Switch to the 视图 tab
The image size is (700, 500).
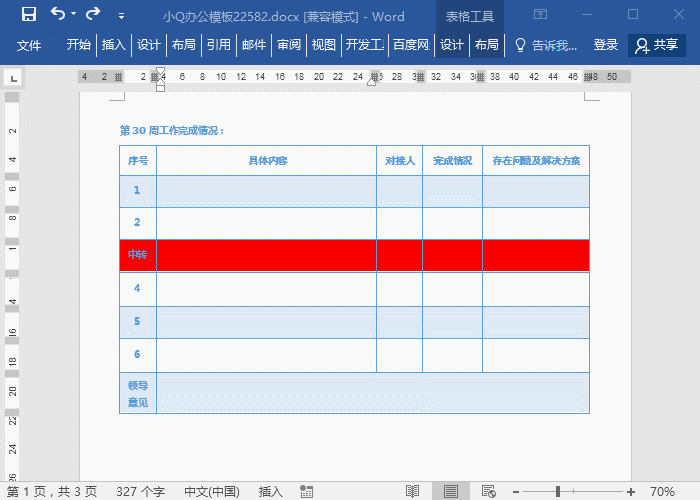tap(324, 45)
